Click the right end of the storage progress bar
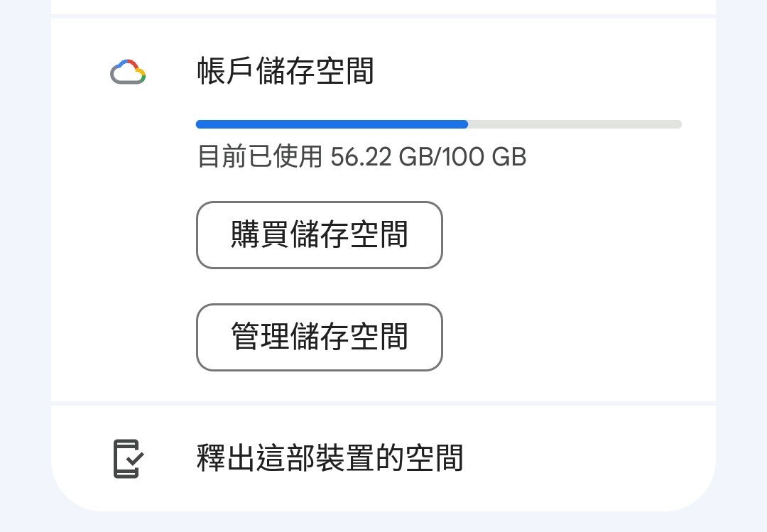The image size is (767, 532). (x=676, y=124)
